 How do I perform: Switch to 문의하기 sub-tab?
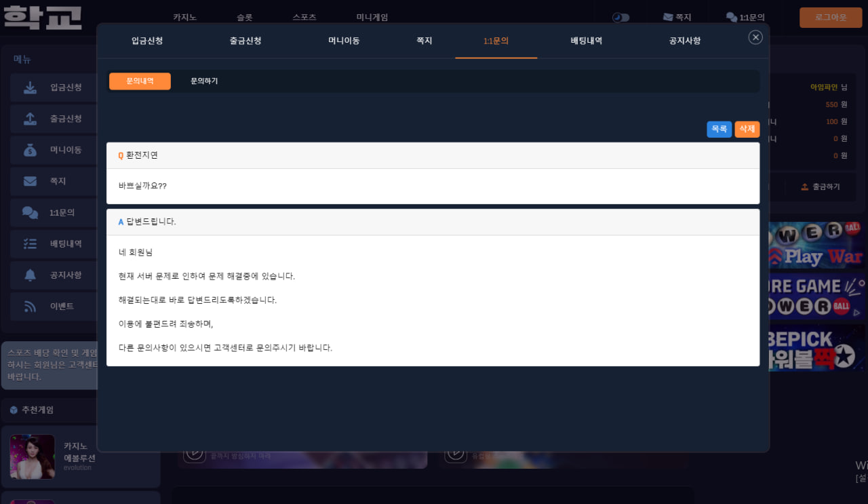point(204,81)
